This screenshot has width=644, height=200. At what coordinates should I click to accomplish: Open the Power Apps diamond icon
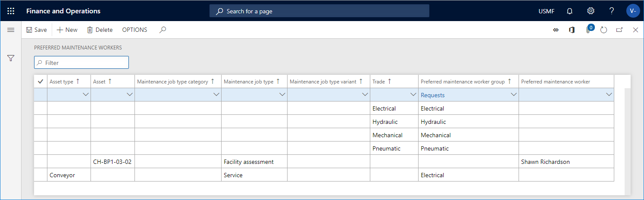pyautogui.click(x=556, y=30)
